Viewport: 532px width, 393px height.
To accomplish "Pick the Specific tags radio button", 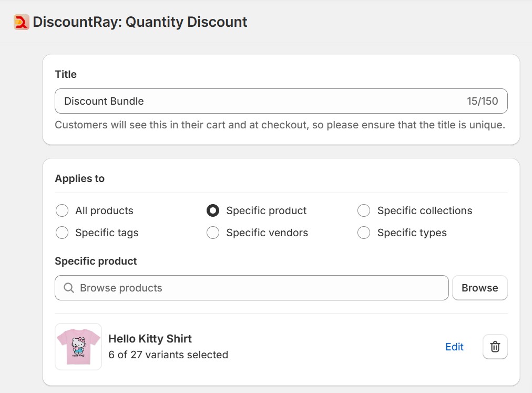I will (x=62, y=233).
